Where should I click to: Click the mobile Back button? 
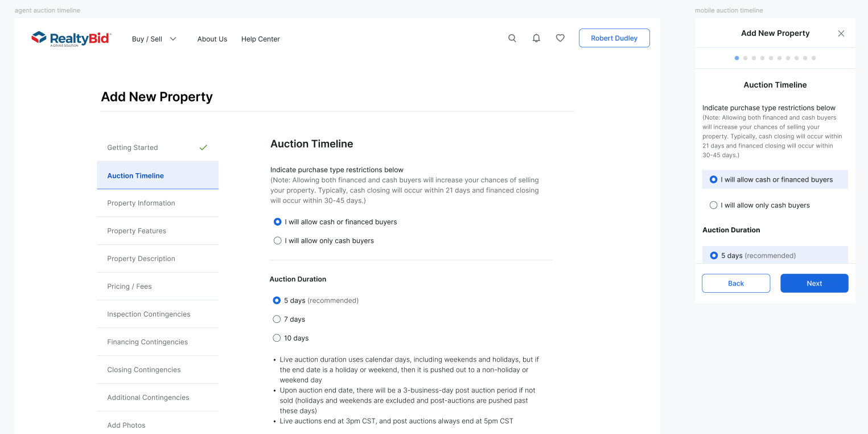(x=736, y=284)
